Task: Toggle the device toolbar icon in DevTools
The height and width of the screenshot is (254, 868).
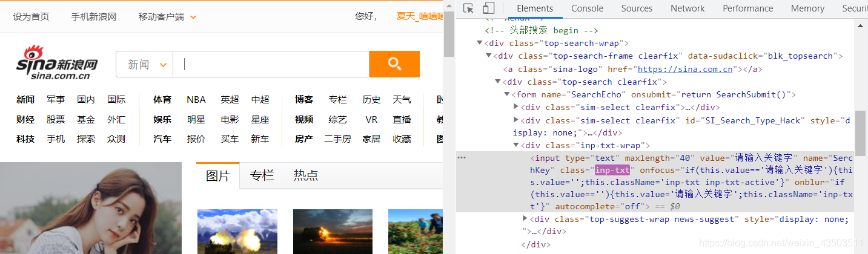Action: (x=488, y=8)
